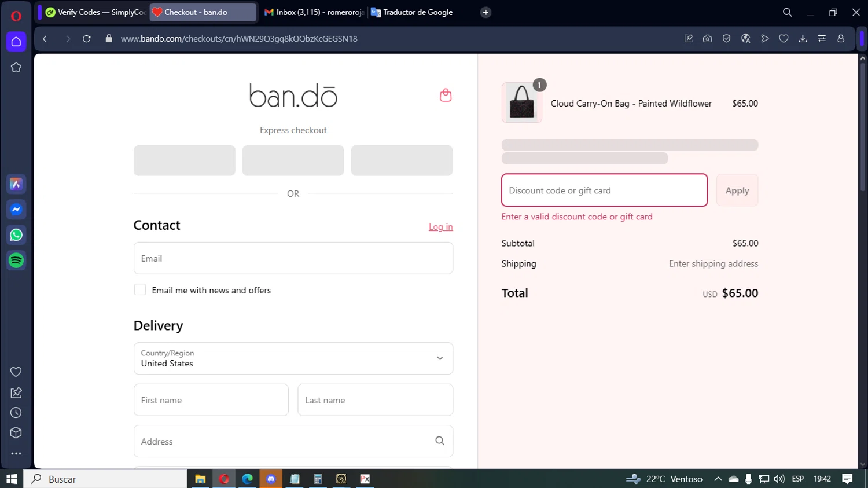The width and height of the screenshot is (868, 488).
Task: Click the search icon in the Address field
Action: coord(440,441)
